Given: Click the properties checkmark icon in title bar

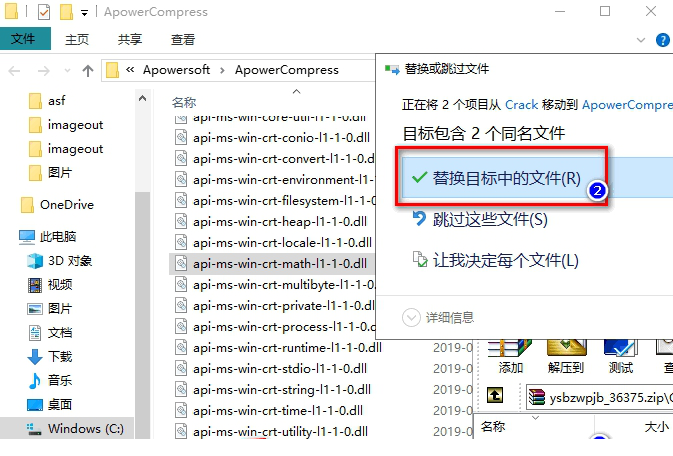Looking at the screenshot, I should coord(44,12).
